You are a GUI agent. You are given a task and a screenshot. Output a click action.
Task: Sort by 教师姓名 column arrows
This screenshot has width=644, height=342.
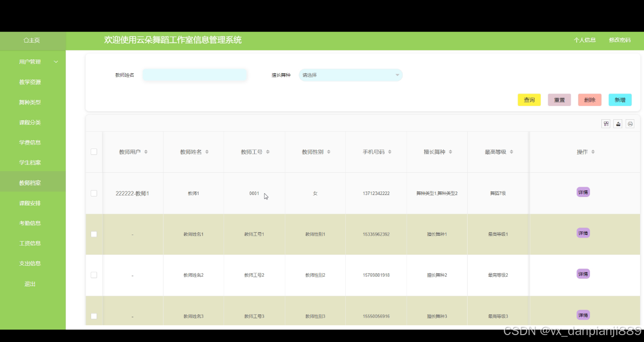[x=207, y=152]
